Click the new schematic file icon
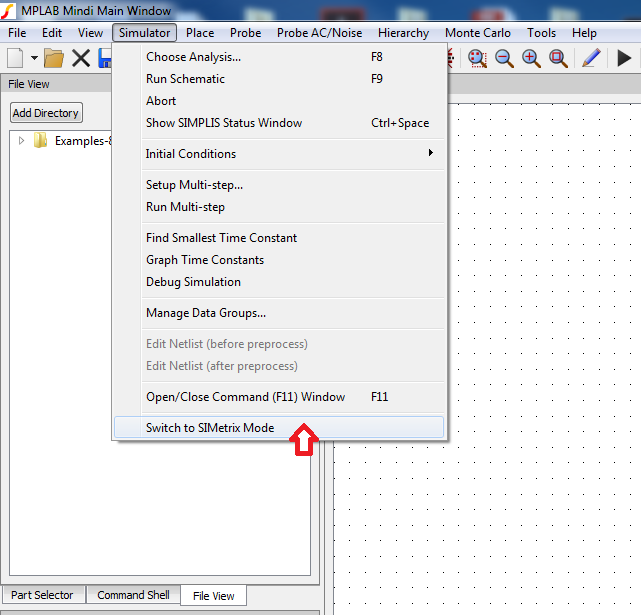This screenshot has width=641, height=615. (x=14, y=58)
